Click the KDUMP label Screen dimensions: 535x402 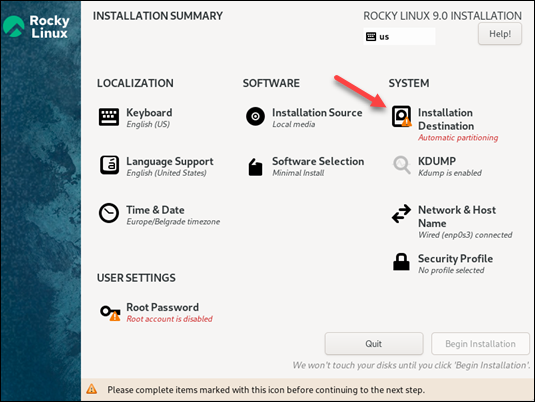pyautogui.click(x=437, y=161)
